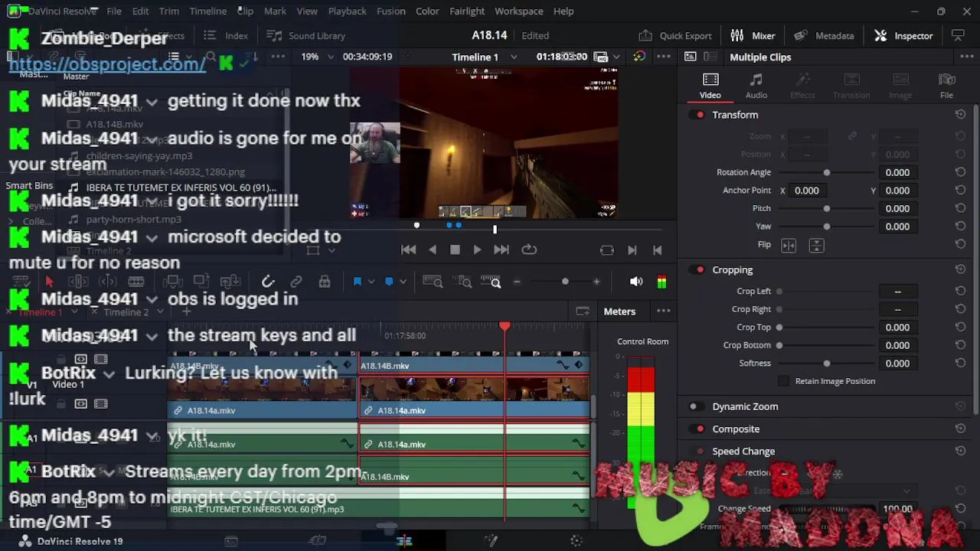The height and width of the screenshot is (551, 980).
Task: Play the timeline in reverse
Action: [433, 249]
